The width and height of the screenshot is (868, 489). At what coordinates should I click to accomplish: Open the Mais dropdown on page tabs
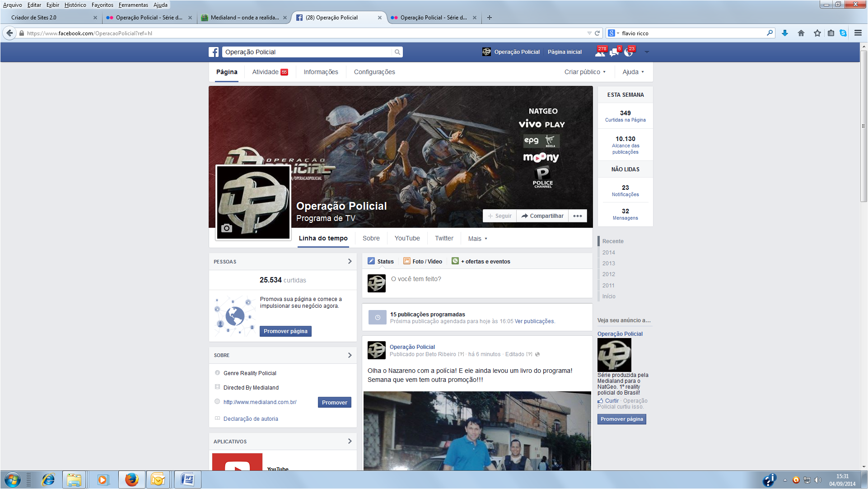[477, 239]
